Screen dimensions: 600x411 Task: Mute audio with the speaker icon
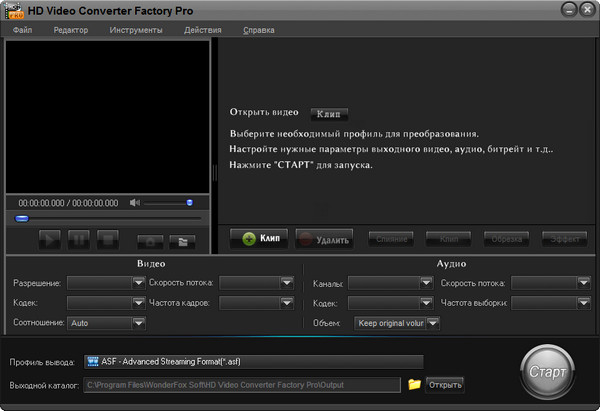point(135,203)
